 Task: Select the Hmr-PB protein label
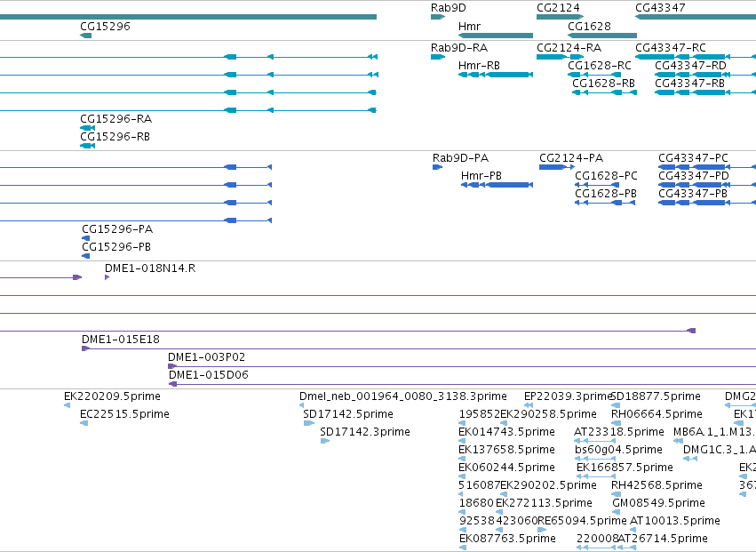[x=481, y=176]
